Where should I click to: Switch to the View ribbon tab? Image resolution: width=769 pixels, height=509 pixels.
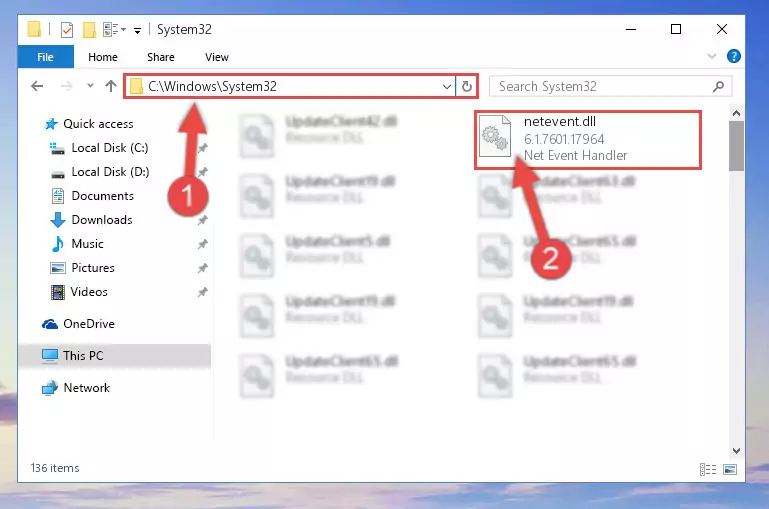(x=216, y=57)
